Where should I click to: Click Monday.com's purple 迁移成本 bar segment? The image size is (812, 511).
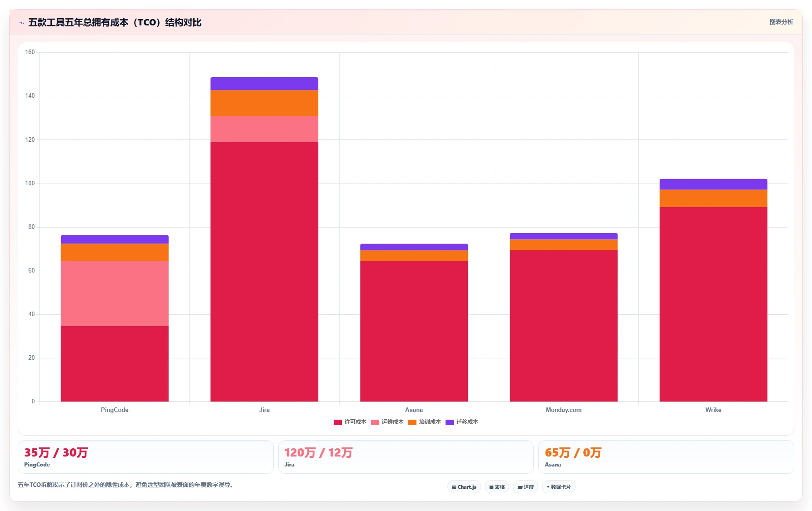tap(564, 236)
